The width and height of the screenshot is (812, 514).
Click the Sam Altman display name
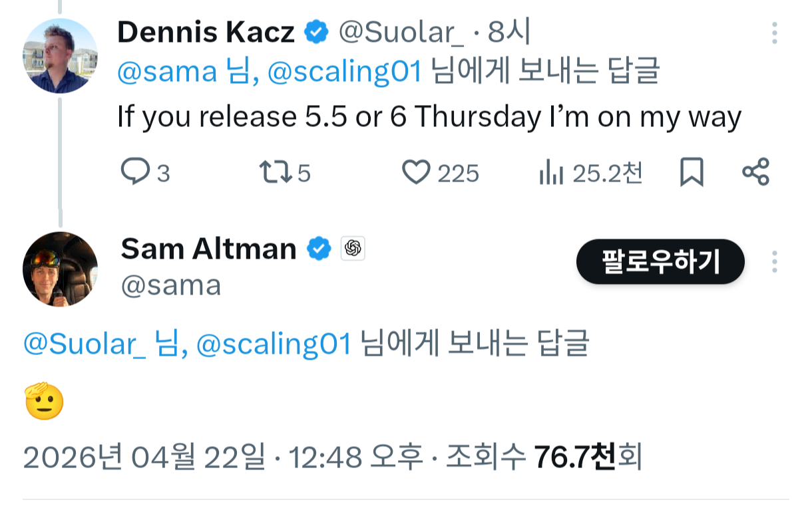point(208,249)
